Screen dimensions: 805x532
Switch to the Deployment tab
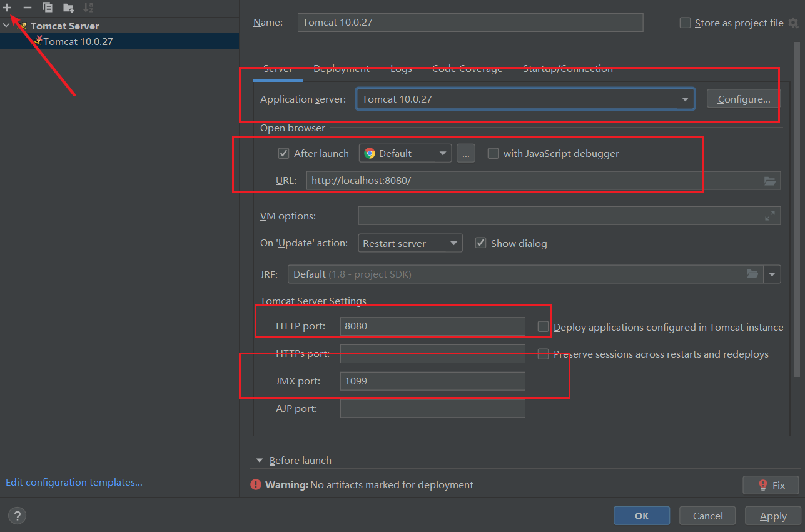click(341, 69)
